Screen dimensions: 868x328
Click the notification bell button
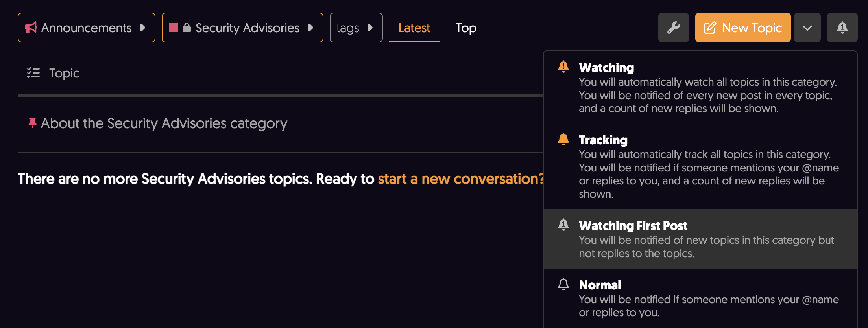tap(842, 28)
